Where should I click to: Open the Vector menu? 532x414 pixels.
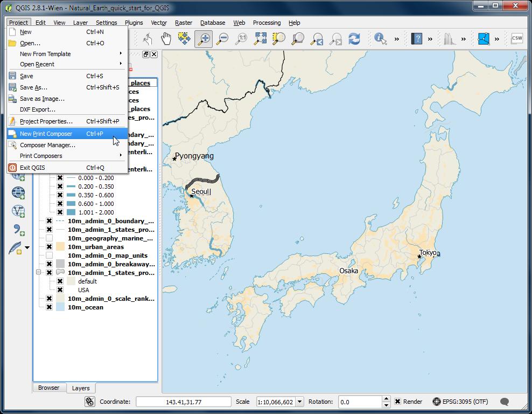click(x=159, y=23)
